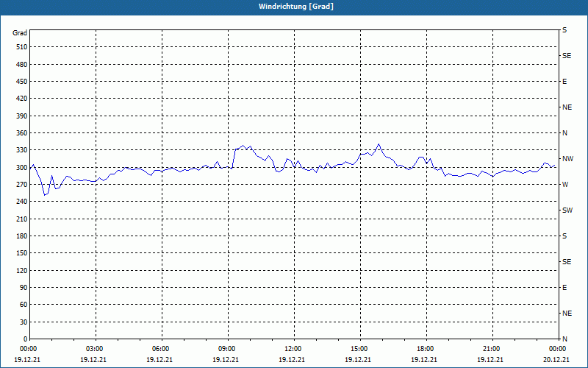588x368 pixels.
Task: Click the Windrichtung [Grad] chart title
Action: (296, 7)
